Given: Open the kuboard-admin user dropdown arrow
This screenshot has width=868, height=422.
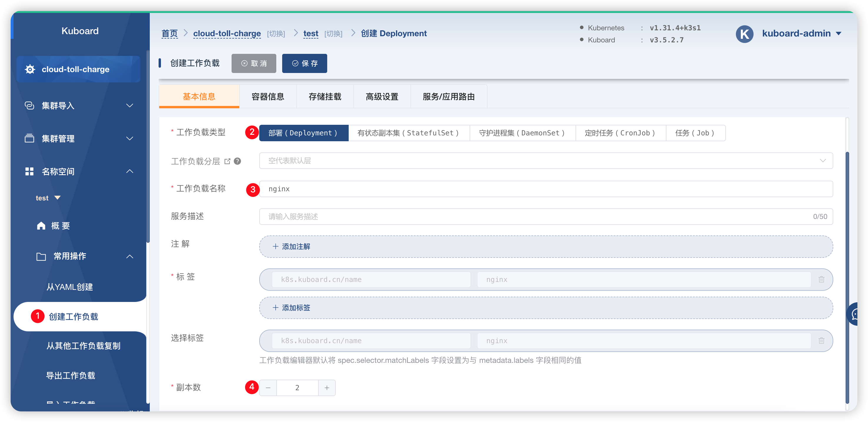Looking at the screenshot, I should [838, 33].
